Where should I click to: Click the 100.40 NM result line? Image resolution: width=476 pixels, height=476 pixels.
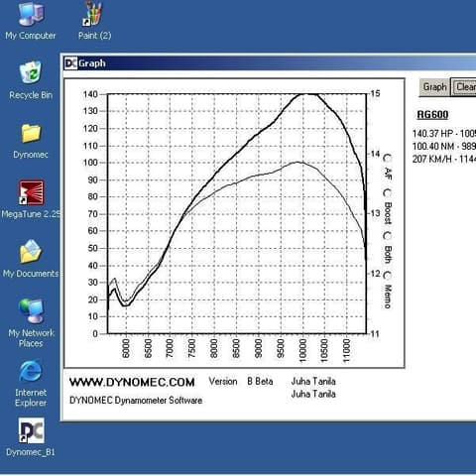pos(444,146)
